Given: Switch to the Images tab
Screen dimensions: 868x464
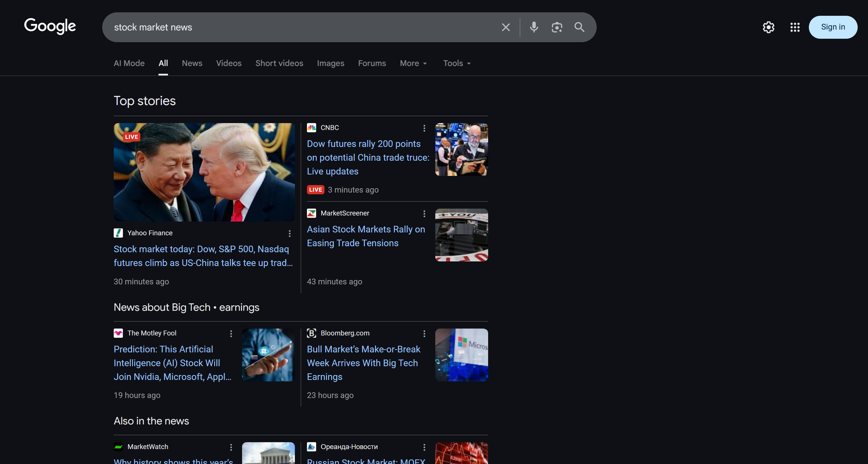Looking at the screenshot, I should click(x=330, y=63).
